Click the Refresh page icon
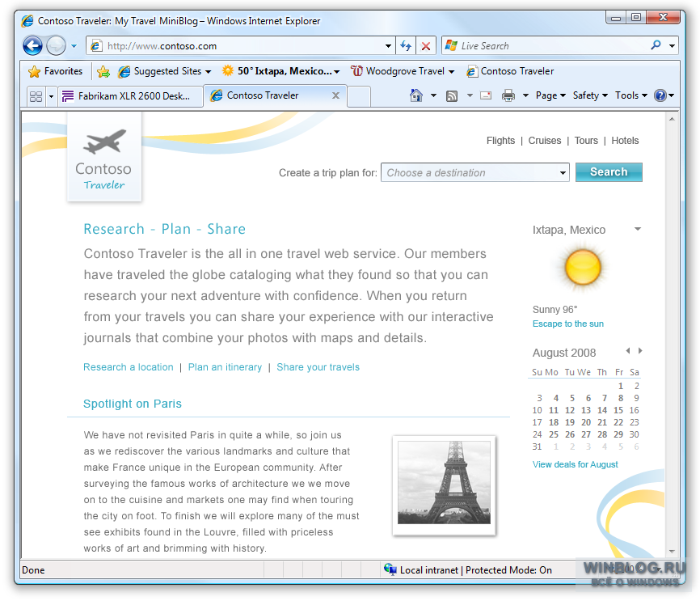Screen dimensions: 700x601 point(406,46)
